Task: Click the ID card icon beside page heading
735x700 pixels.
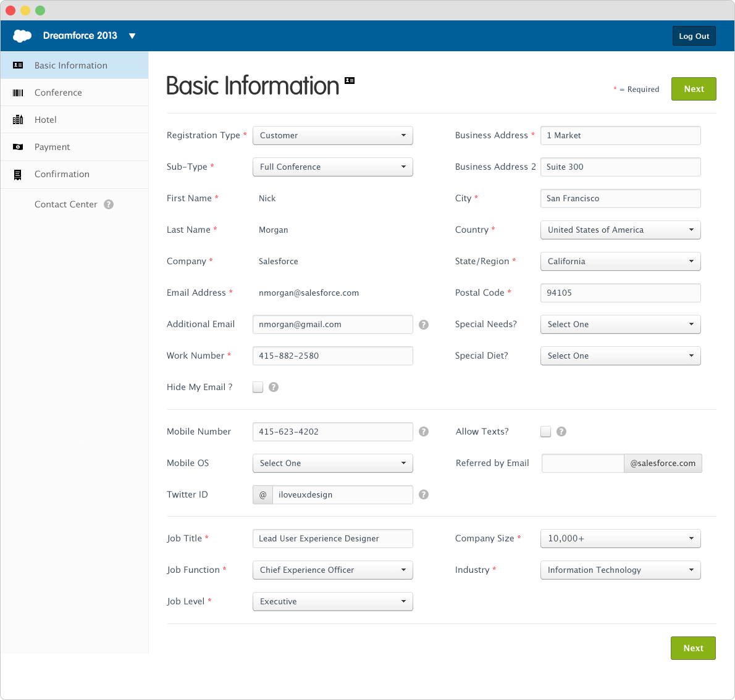Action: click(x=350, y=81)
